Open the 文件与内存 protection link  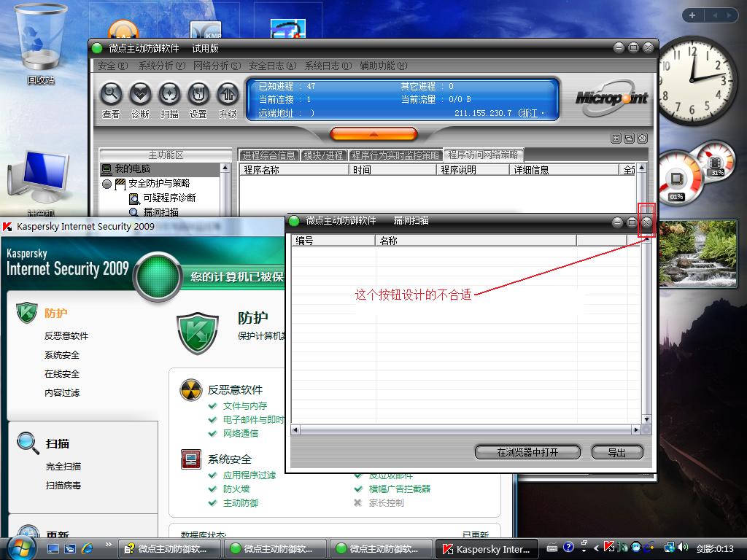point(245,405)
